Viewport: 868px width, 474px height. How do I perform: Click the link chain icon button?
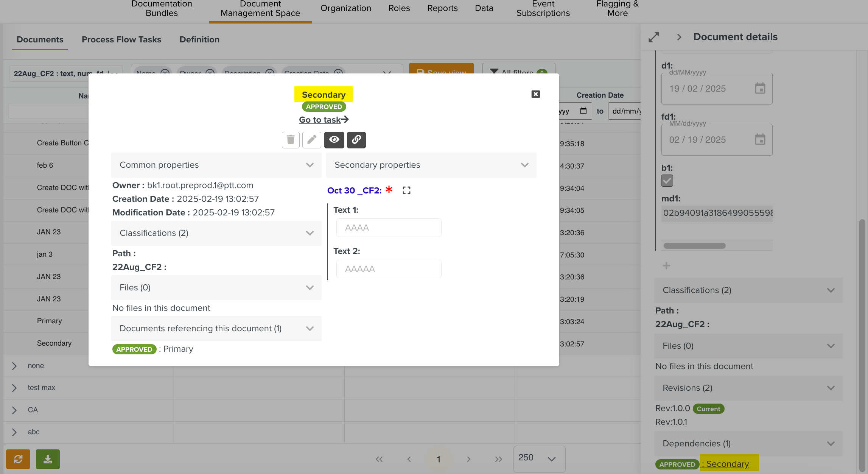tap(356, 140)
